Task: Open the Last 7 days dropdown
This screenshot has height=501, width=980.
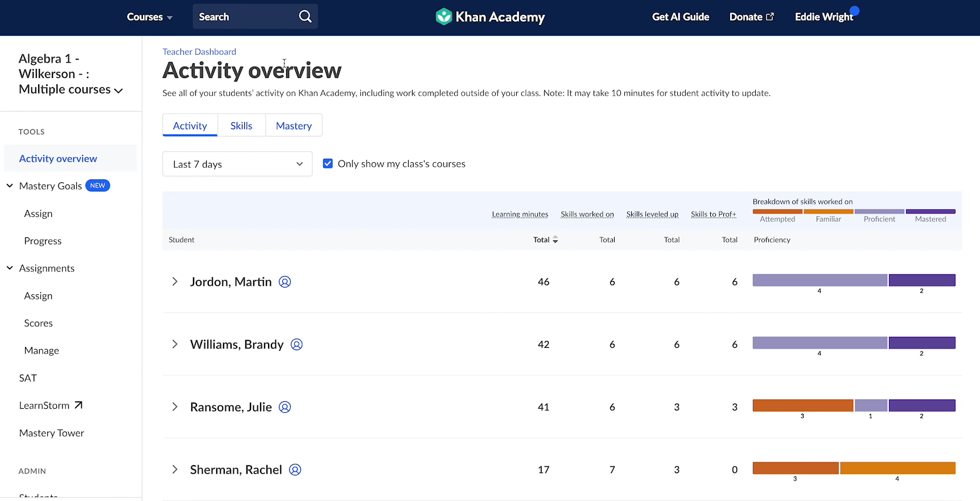Action: 237,164
